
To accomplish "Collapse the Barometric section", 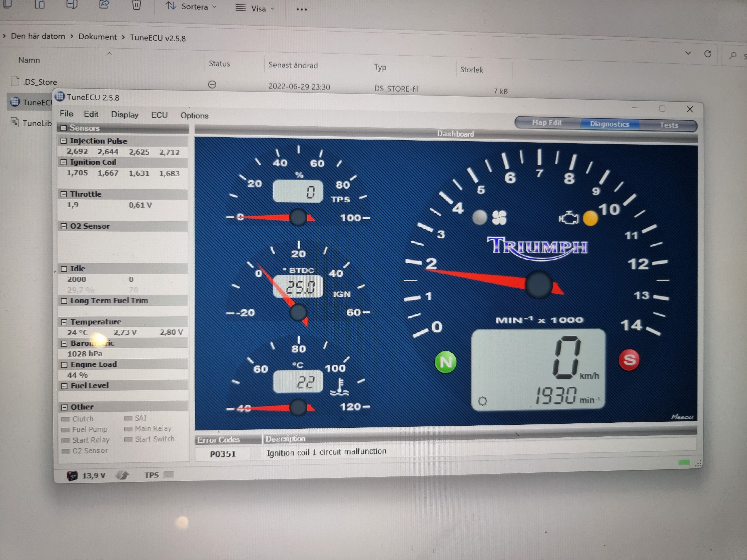I will pos(64,343).
